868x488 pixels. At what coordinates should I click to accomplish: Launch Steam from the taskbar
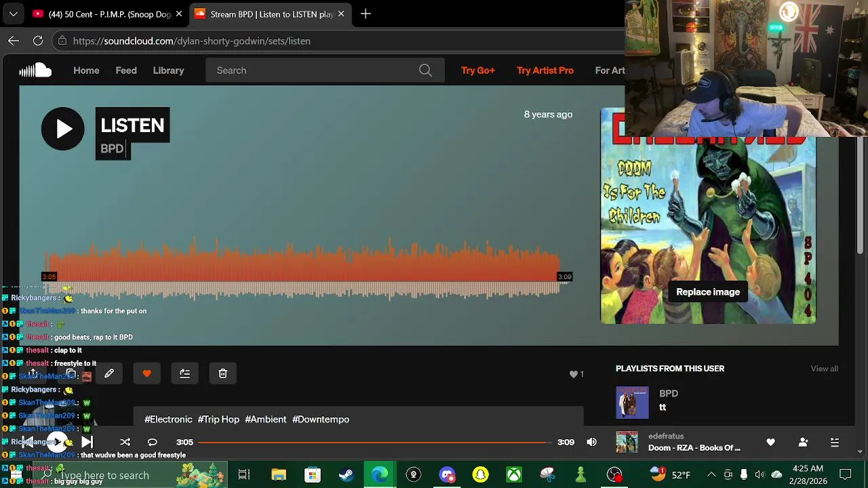tap(346, 475)
